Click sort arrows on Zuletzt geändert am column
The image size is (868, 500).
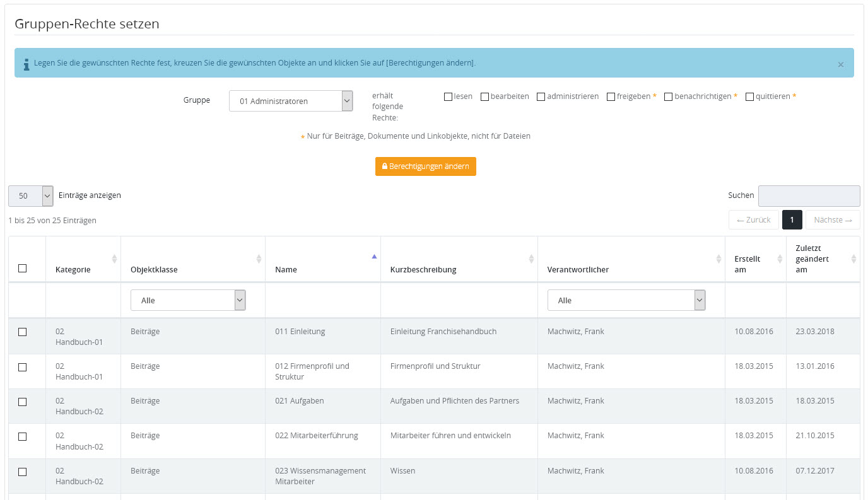853,259
